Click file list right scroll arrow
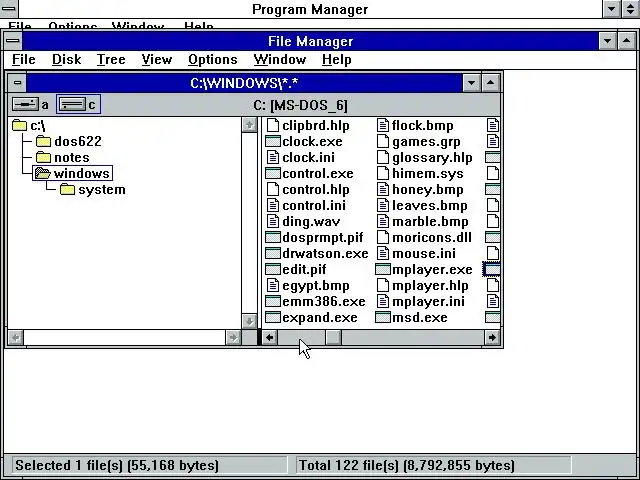 click(x=492, y=338)
